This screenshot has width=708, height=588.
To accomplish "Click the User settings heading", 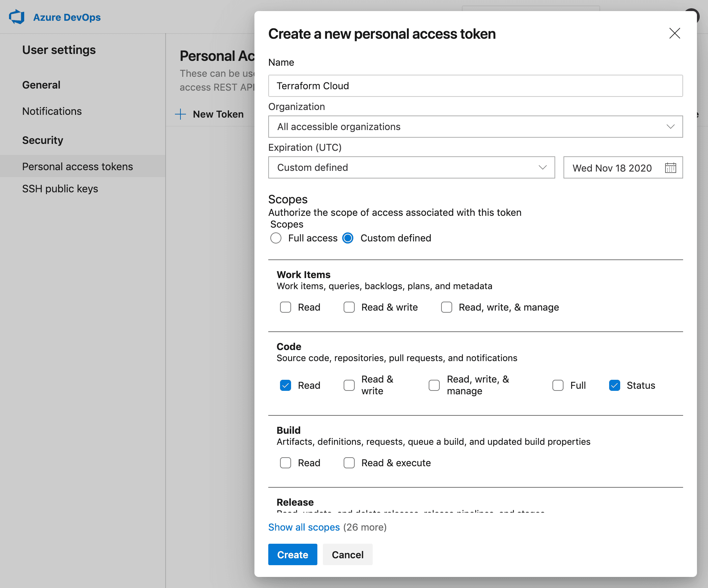I will point(59,50).
